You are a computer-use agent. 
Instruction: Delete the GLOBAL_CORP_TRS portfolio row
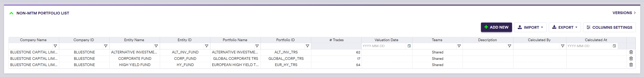point(631,59)
